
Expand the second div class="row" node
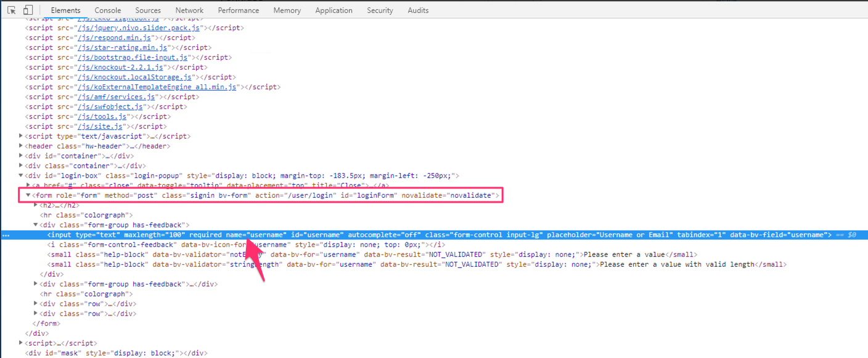pos(36,314)
